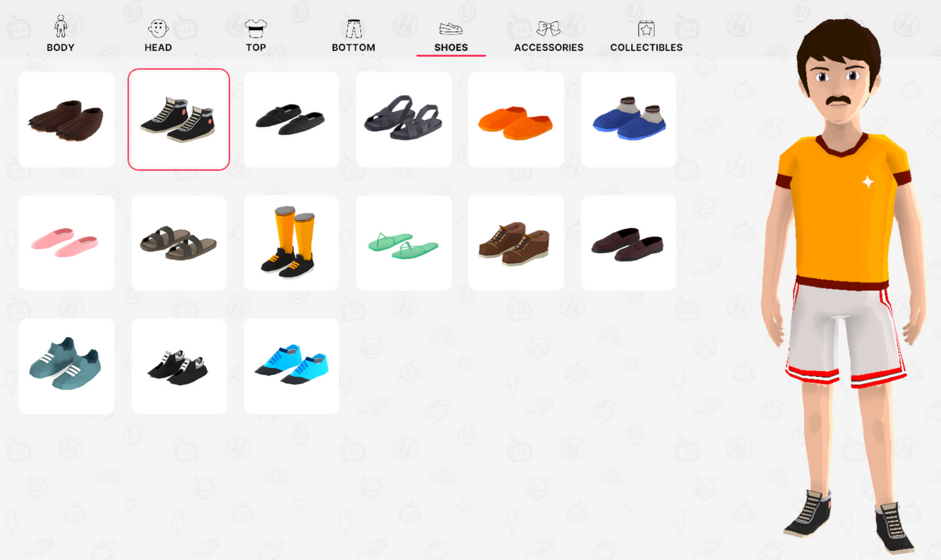Choose the orange clogs

tap(516, 119)
